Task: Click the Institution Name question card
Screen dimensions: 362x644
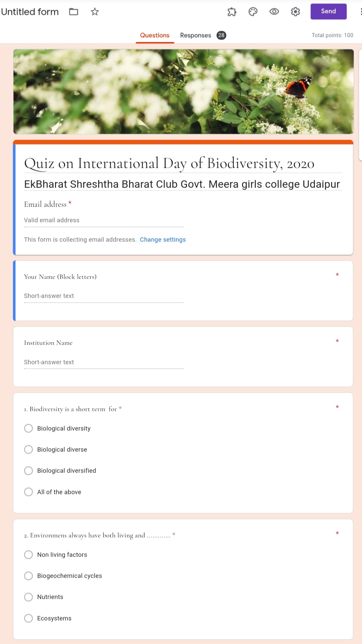Action: click(183, 357)
